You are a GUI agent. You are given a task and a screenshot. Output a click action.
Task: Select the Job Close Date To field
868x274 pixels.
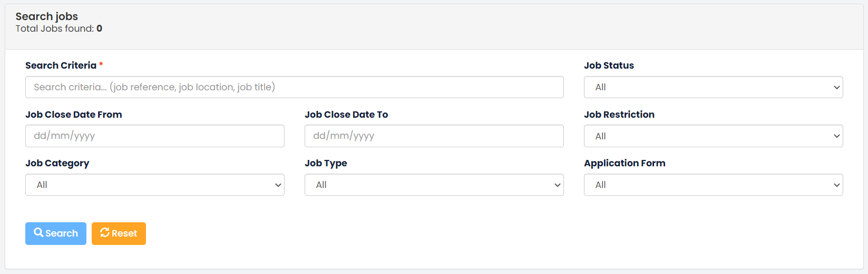(434, 136)
